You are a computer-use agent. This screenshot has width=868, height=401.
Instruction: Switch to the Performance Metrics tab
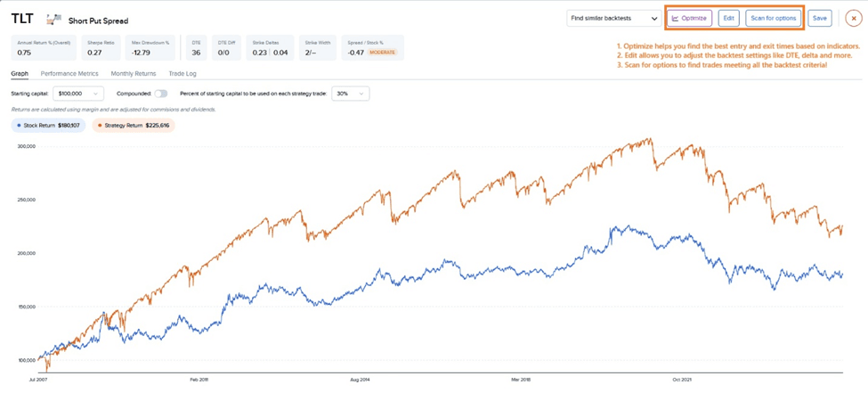coord(69,74)
